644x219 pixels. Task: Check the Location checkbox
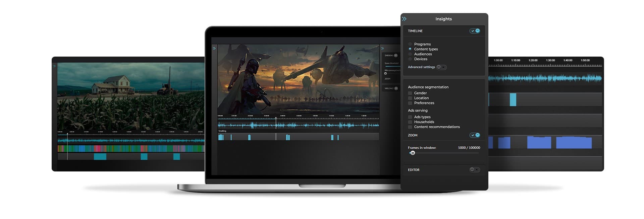click(410, 98)
